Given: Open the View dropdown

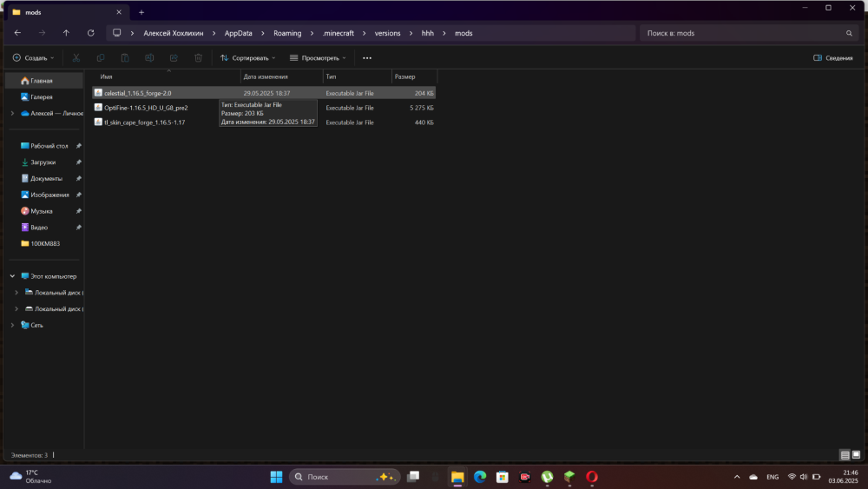Looking at the screenshot, I should (318, 57).
